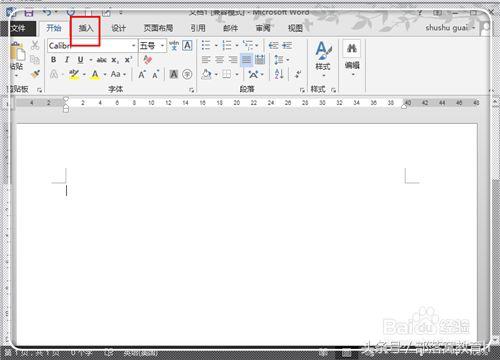The height and width of the screenshot is (360, 500).
Task: Open the highlight color dropdown arrow
Action: tap(84, 75)
